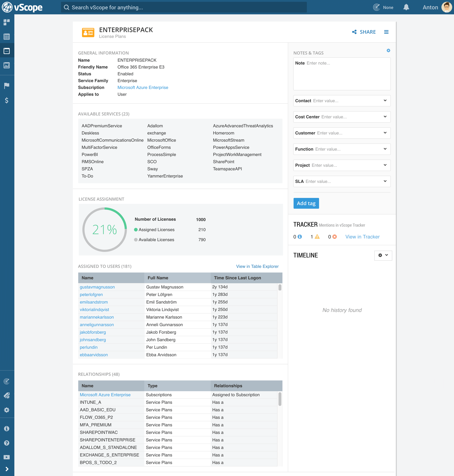Select the SHAREPOINTENTERPRISE row
The width and height of the screenshot is (454, 476).
pyautogui.click(x=178, y=440)
